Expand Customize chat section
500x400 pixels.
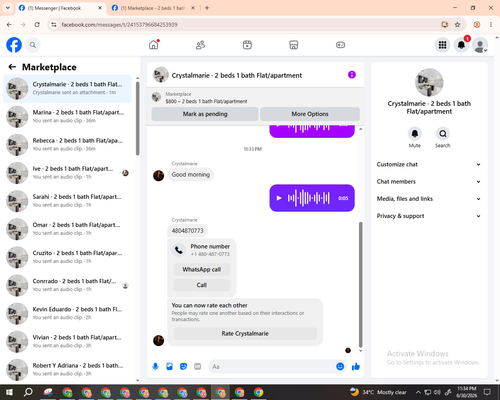[x=429, y=164]
